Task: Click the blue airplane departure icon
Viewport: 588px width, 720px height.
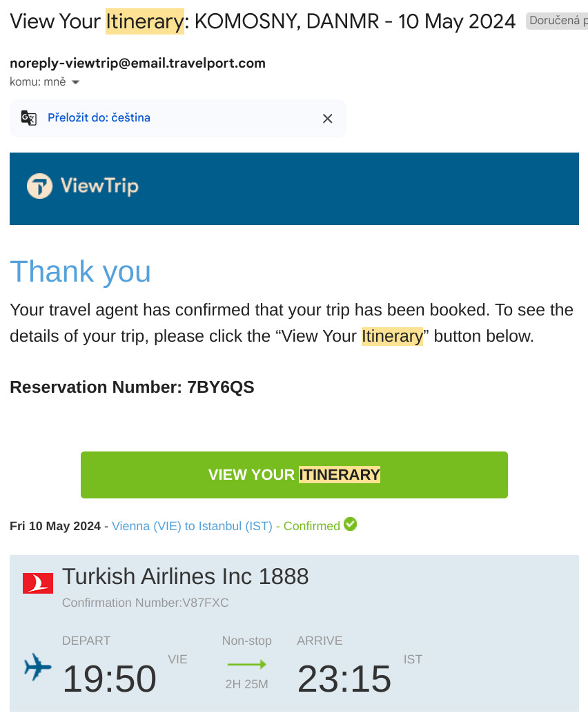Action: click(38, 667)
